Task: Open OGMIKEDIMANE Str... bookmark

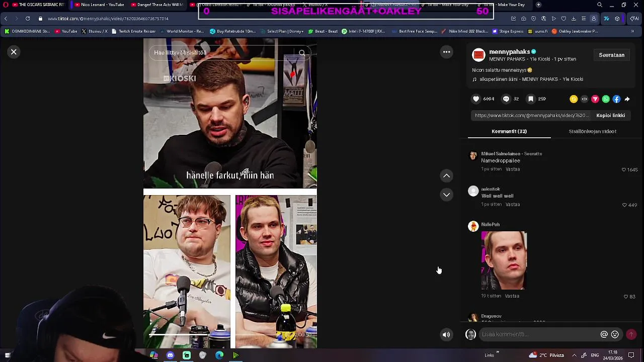Action: (27, 31)
